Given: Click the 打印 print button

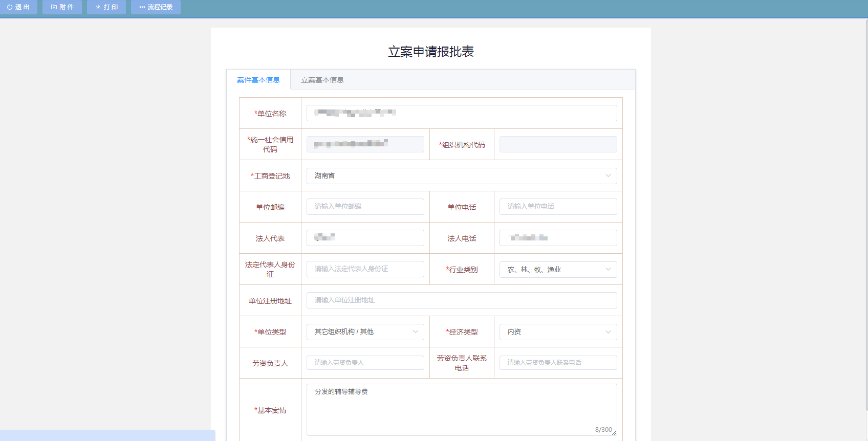Looking at the screenshot, I should click(106, 7).
